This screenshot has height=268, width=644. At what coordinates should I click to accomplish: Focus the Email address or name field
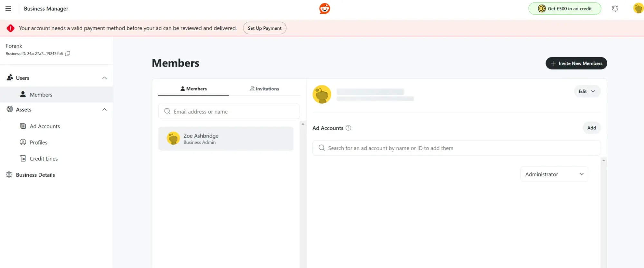pos(229,111)
